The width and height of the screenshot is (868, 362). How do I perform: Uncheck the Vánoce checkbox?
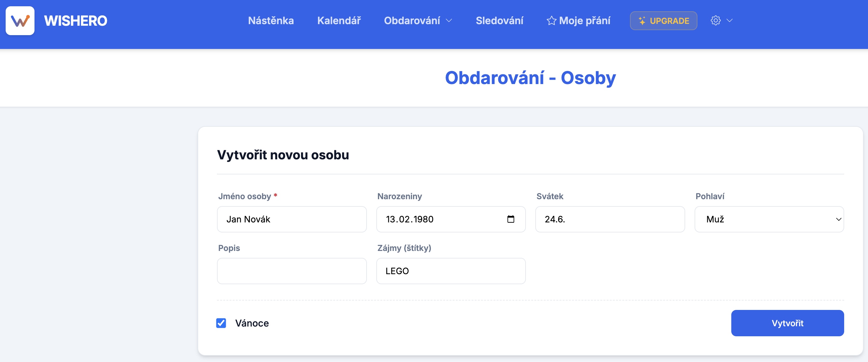pos(221,323)
